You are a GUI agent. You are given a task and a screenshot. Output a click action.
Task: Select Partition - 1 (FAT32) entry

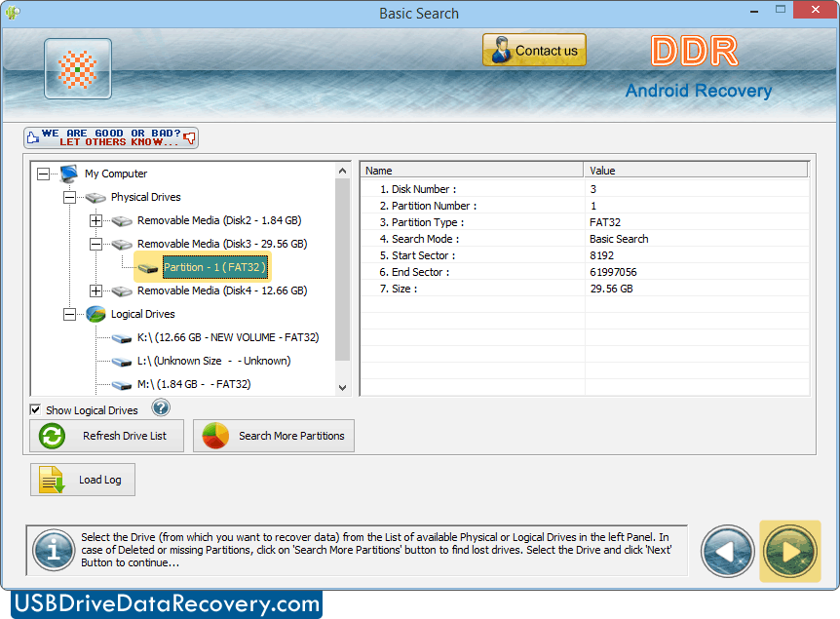pos(213,267)
